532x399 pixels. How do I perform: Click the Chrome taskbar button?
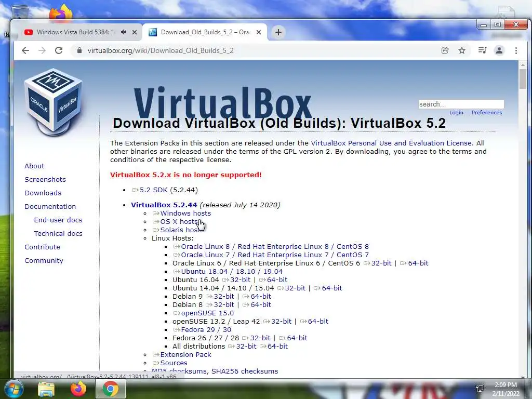[x=111, y=389]
